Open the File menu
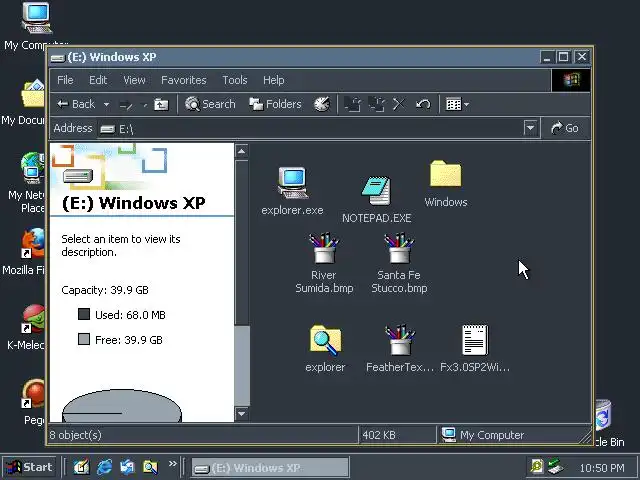 (65, 80)
